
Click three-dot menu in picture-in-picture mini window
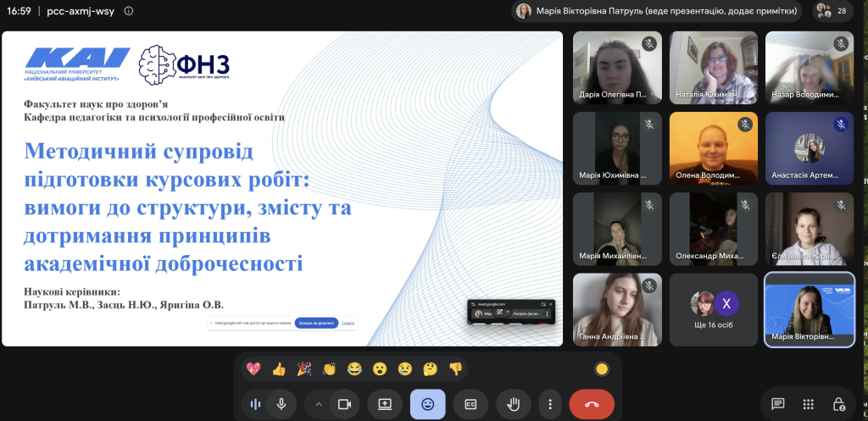(x=548, y=313)
